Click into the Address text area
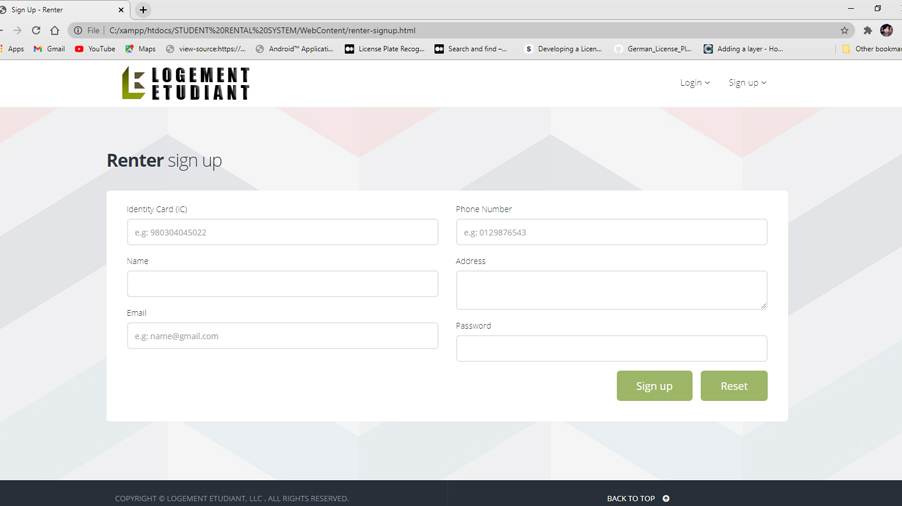The height and width of the screenshot is (506, 902). [611, 290]
